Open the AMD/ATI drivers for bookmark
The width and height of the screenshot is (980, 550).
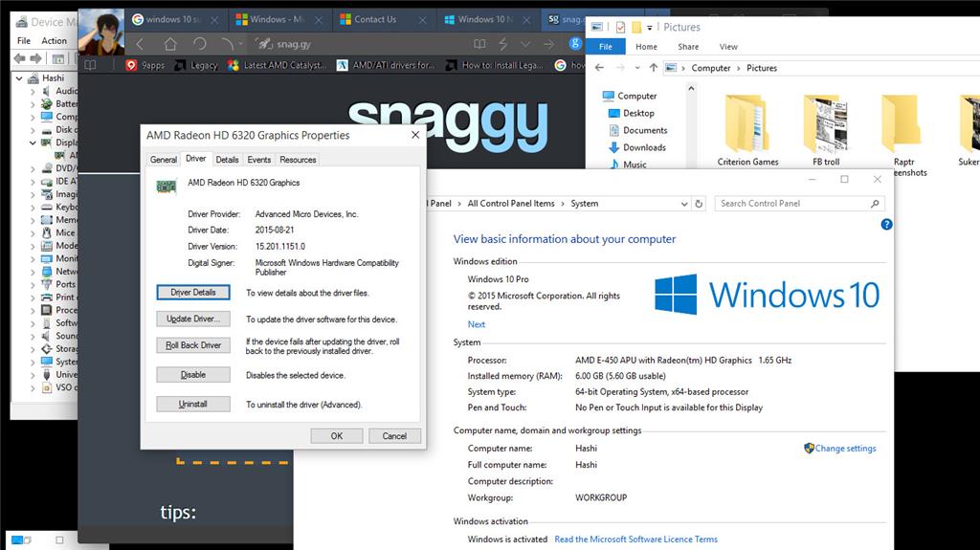point(386,65)
